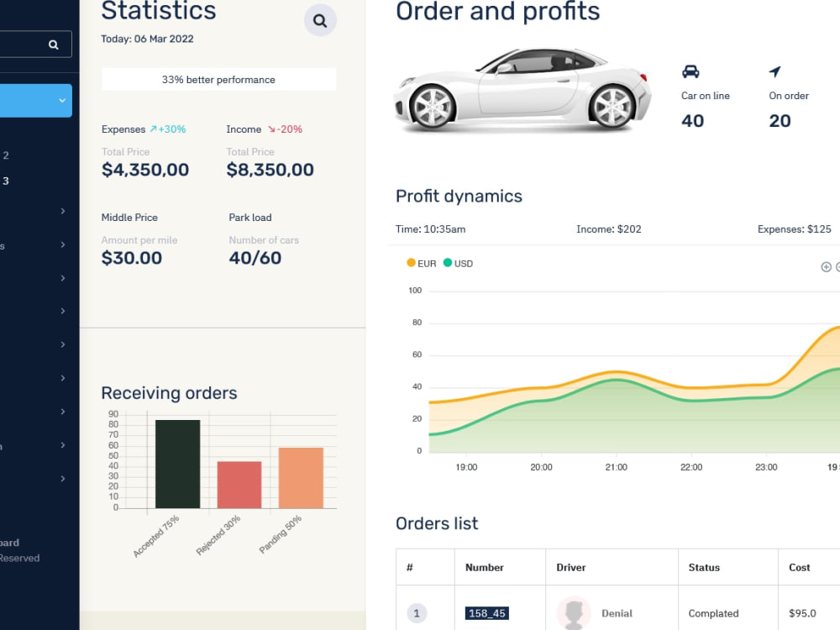Click the magnifier icon in sidebar search box
The image size is (840, 630).
(54, 45)
